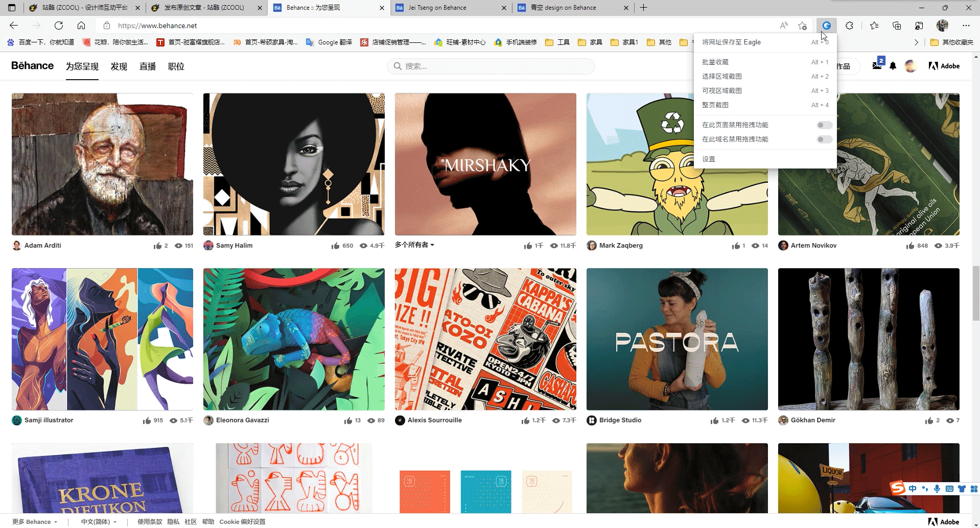This screenshot has height=528, width=980.
Task: Open the 工具 bookmarks folder
Action: (x=557, y=42)
